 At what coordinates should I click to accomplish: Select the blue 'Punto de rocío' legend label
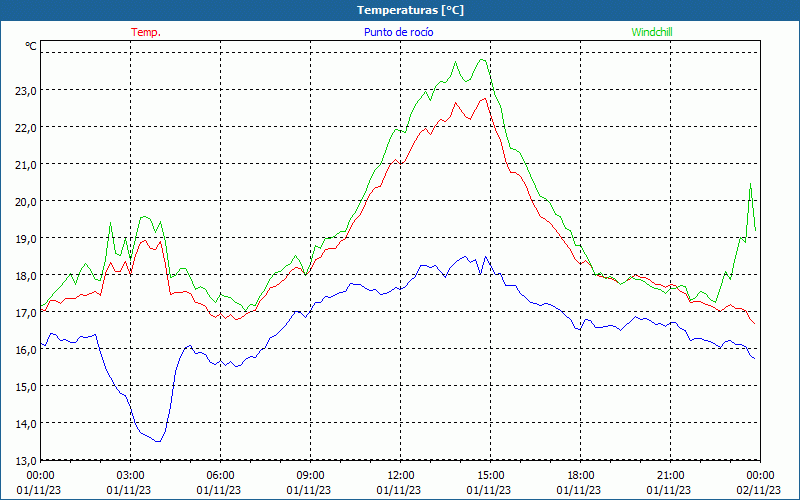(398, 32)
